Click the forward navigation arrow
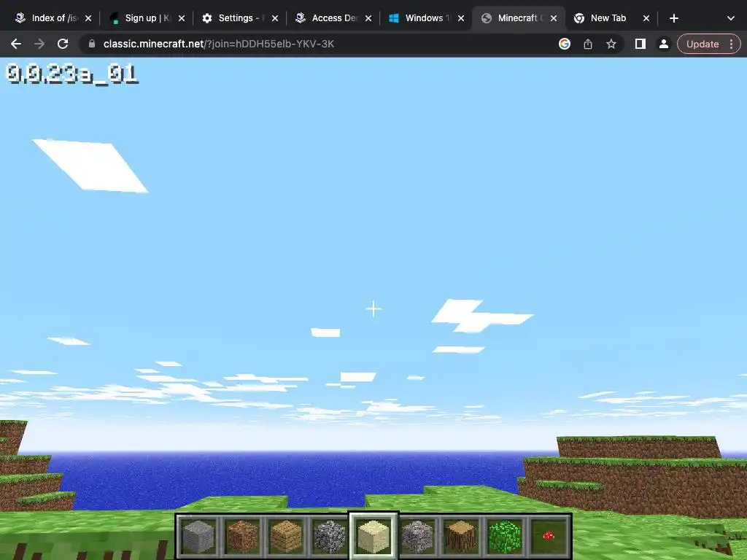Image resolution: width=747 pixels, height=560 pixels. click(39, 44)
